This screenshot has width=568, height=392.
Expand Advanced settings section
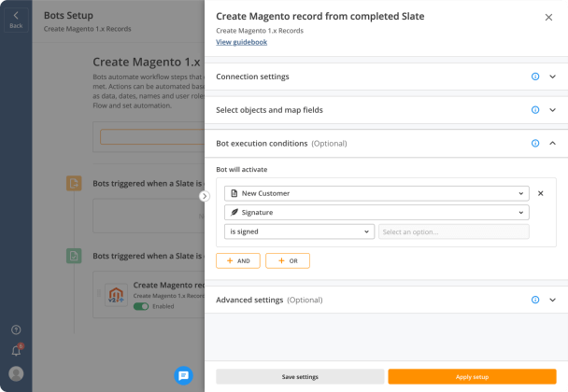(552, 300)
